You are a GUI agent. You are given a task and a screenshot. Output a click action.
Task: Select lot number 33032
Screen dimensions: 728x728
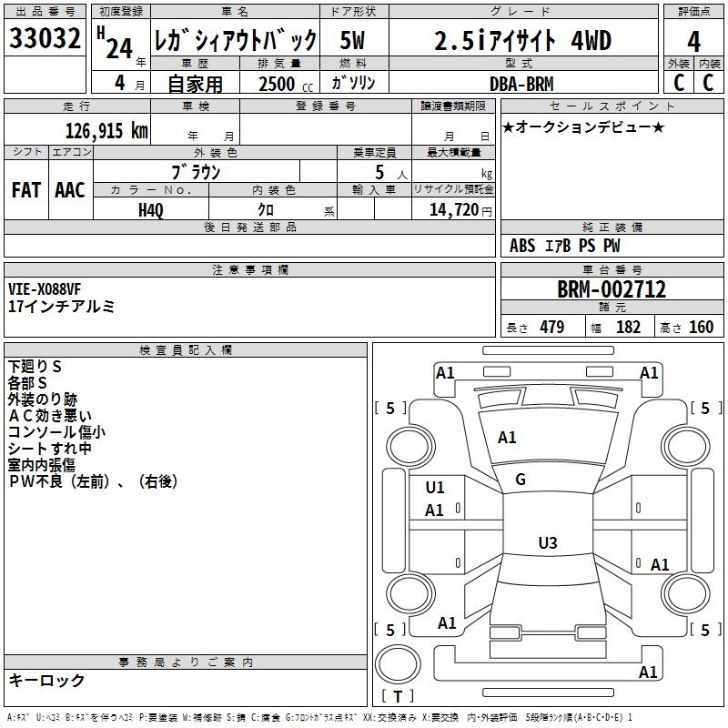point(45,38)
